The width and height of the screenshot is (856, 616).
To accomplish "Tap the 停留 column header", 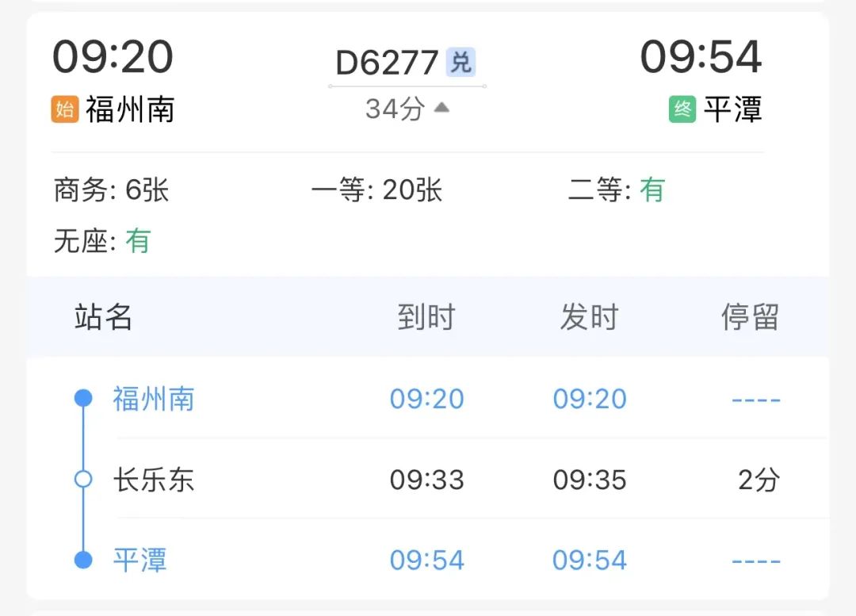I will [x=750, y=317].
